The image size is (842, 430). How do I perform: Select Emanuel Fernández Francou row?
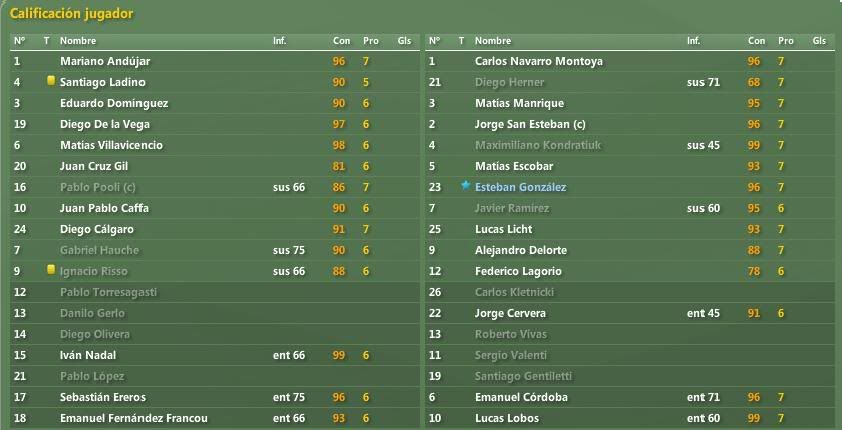(x=215, y=418)
